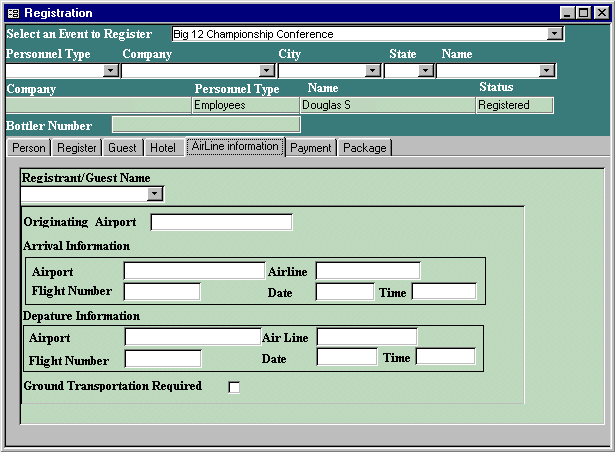Click the empty Company display field
This screenshot has height=452, width=615.
pos(98,105)
